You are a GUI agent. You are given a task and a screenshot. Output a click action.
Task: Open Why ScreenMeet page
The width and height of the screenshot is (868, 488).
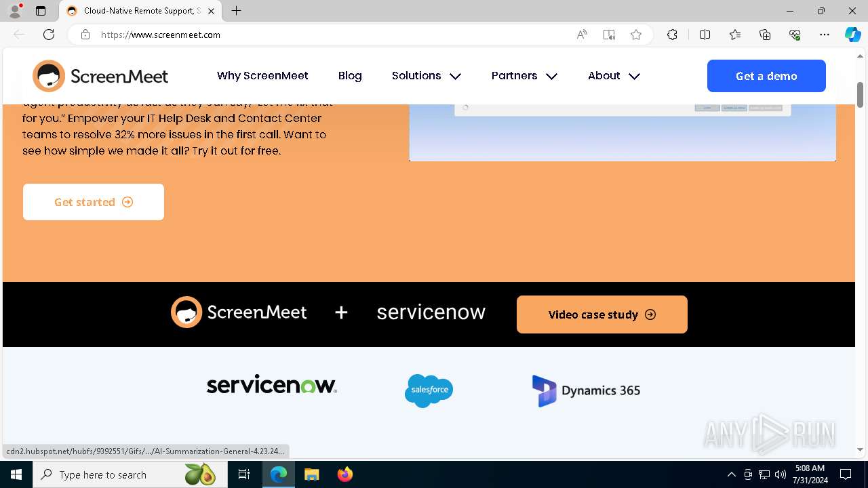(262, 76)
